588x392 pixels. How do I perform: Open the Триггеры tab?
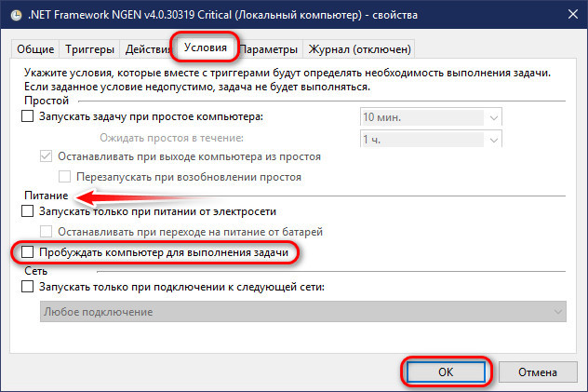coord(89,49)
